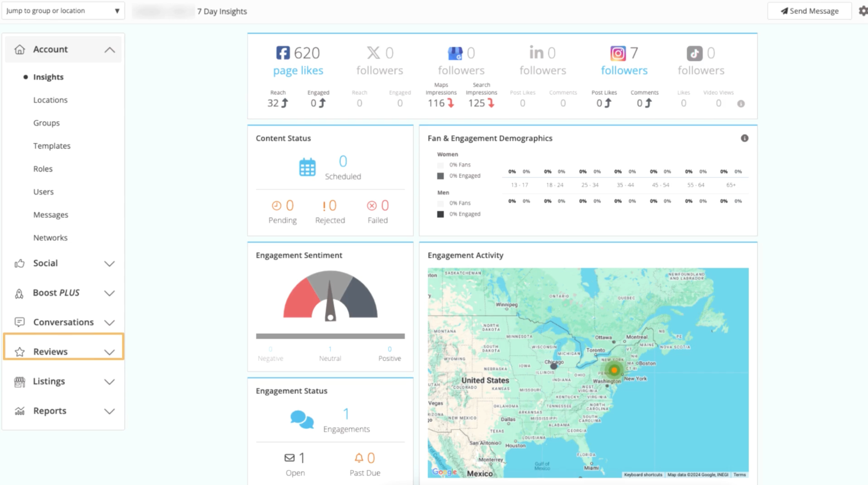Click the Facebook logo icon
Screen dimensions: 868x485
283,53
